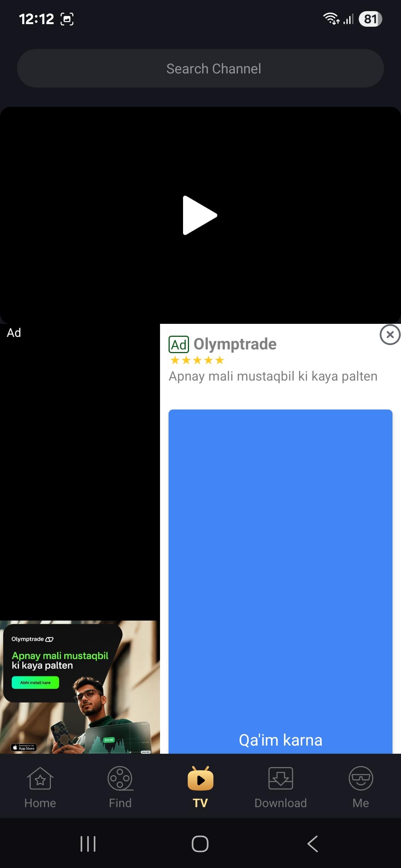Tap the battery indicator showing 81
401x868 pixels.
370,19
